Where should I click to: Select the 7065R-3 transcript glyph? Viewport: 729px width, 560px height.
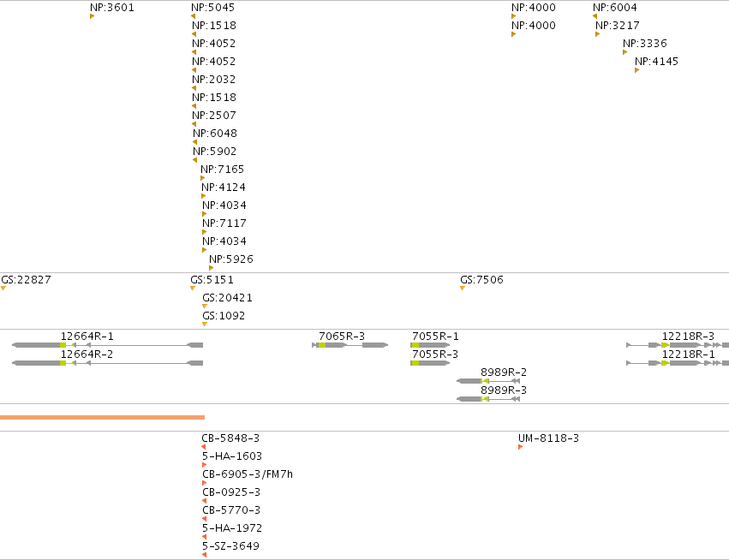tap(350, 345)
